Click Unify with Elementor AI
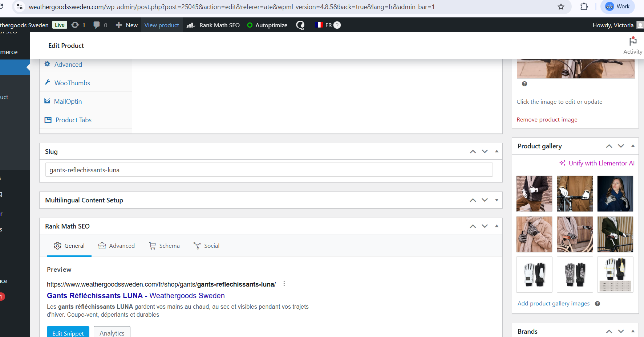The image size is (644, 337). (x=597, y=163)
